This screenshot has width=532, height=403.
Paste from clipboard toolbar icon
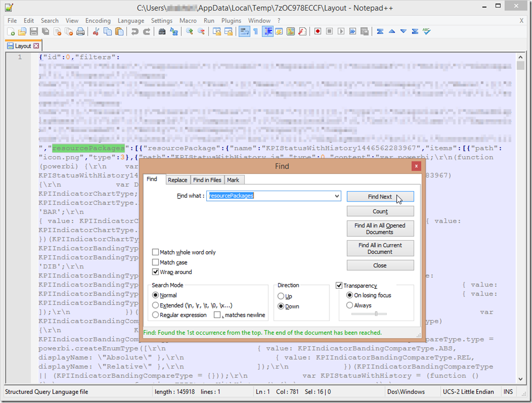[x=119, y=31]
